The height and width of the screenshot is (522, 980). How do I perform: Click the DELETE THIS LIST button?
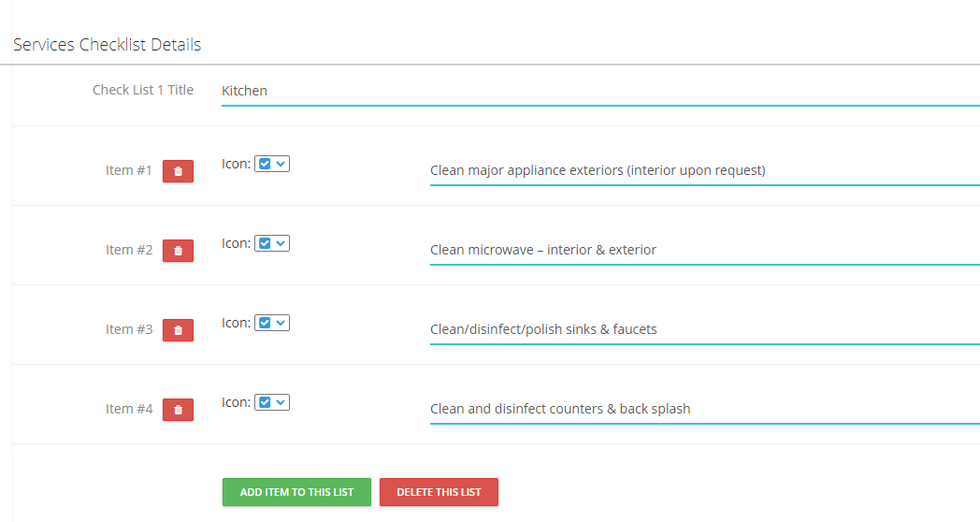(439, 492)
